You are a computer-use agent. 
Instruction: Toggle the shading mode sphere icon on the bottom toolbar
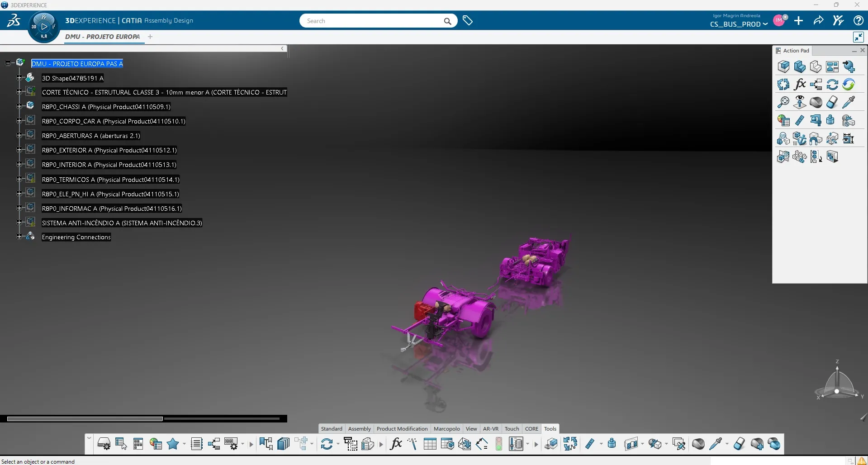point(698,444)
